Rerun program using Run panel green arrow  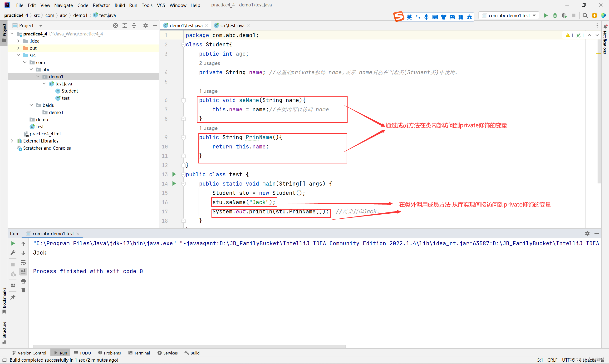point(13,244)
